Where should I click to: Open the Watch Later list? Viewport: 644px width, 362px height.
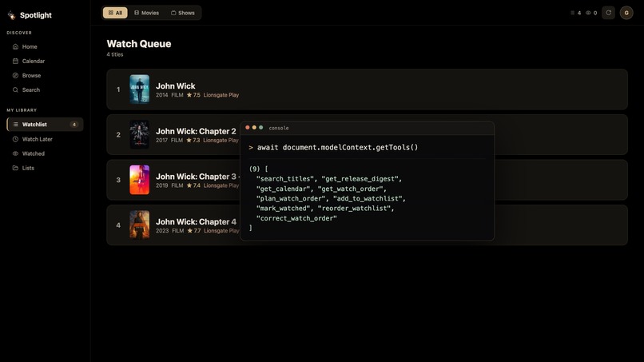(x=46, y=139)
